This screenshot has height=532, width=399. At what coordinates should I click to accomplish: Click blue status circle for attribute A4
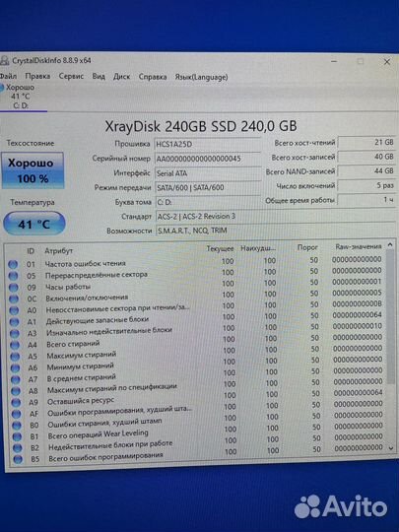tap(15, 345)
